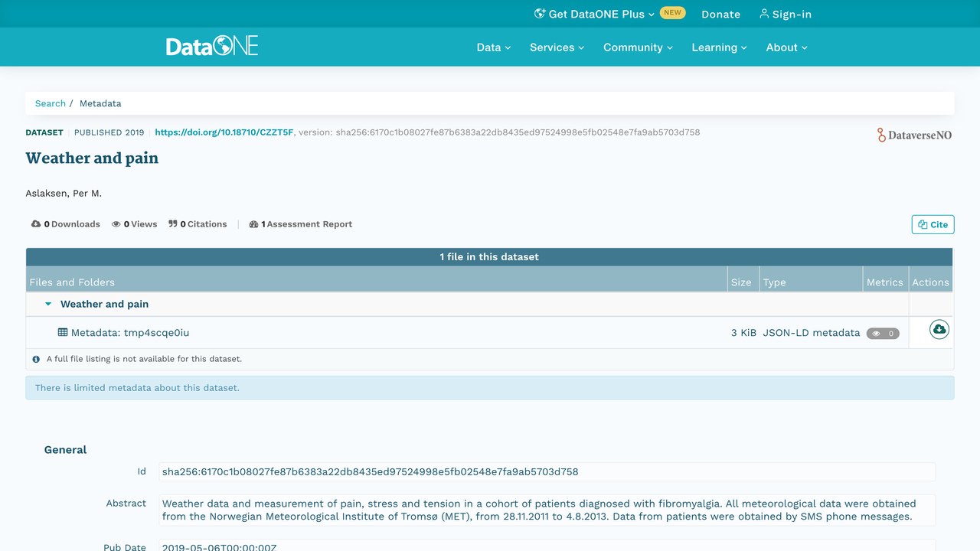Expand the Community menu
The height and width of the screenshot is (551, 980).
639,47
